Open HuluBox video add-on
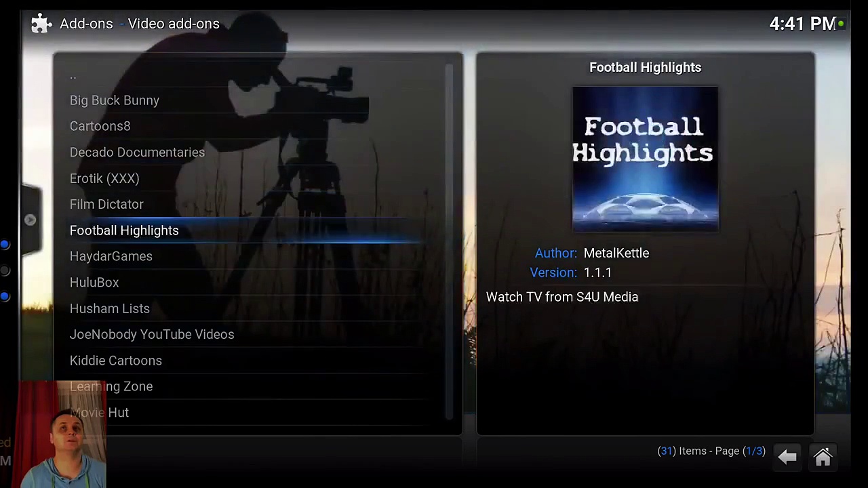Screen dimensions: 868x488 (94, 283)
